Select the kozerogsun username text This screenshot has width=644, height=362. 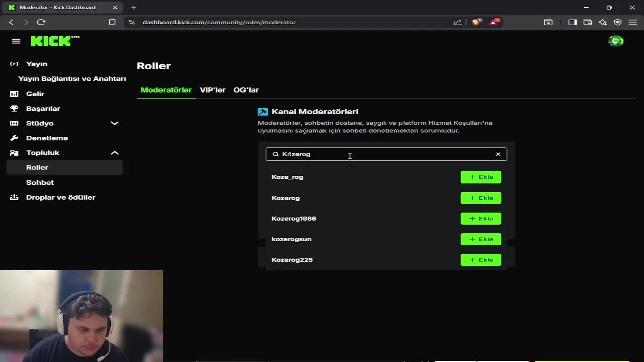[291, 239]
